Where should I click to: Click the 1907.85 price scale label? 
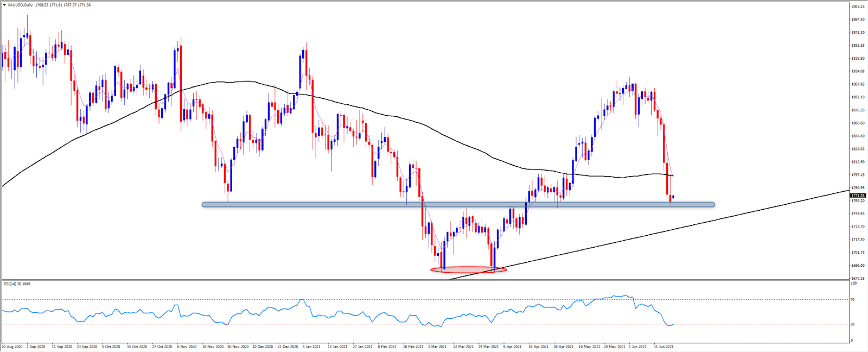(858, 84)
